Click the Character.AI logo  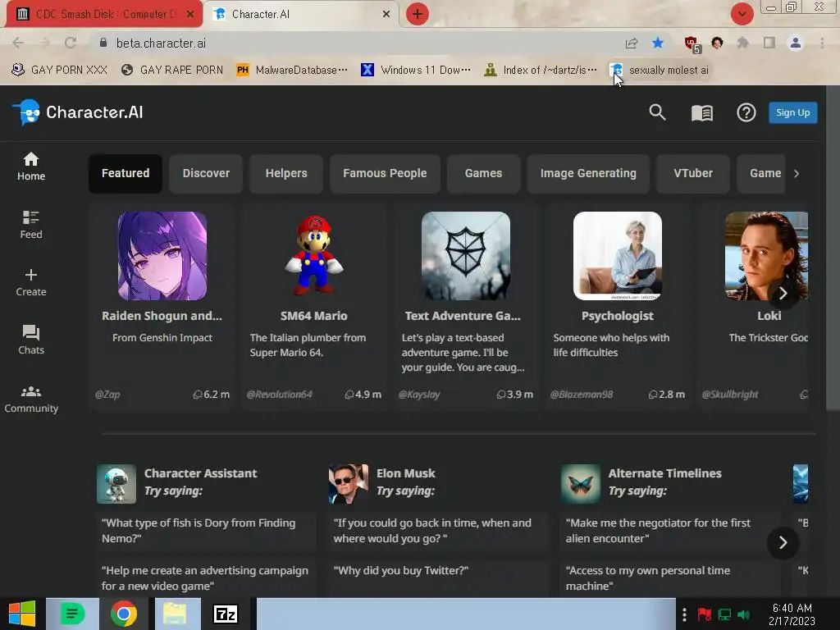pos(78,112)
